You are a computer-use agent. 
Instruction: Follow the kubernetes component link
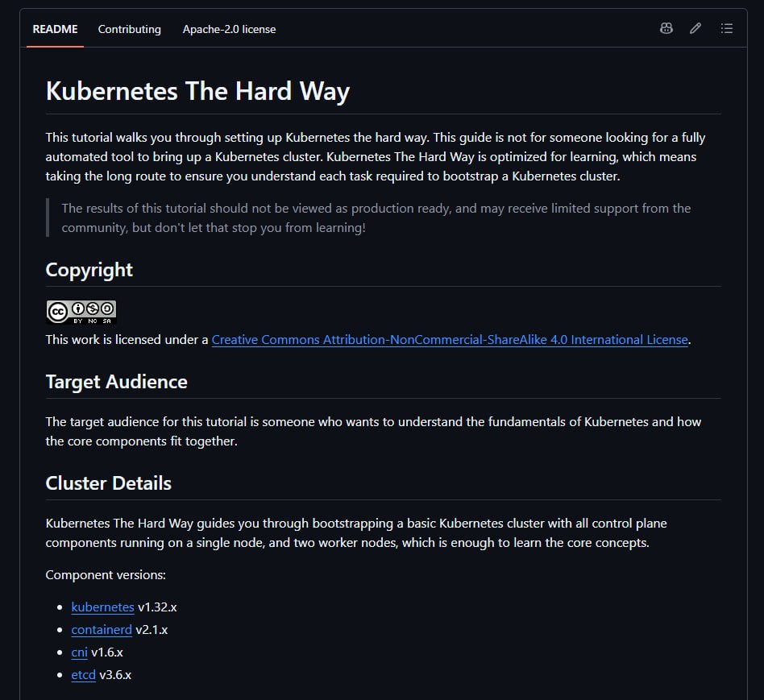tap(102, 607)
